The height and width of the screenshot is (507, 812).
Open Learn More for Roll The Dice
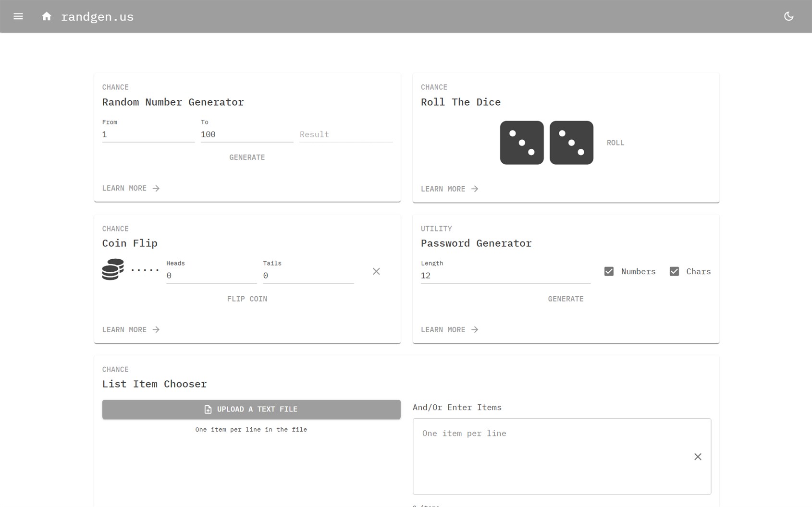click(449, 189)
